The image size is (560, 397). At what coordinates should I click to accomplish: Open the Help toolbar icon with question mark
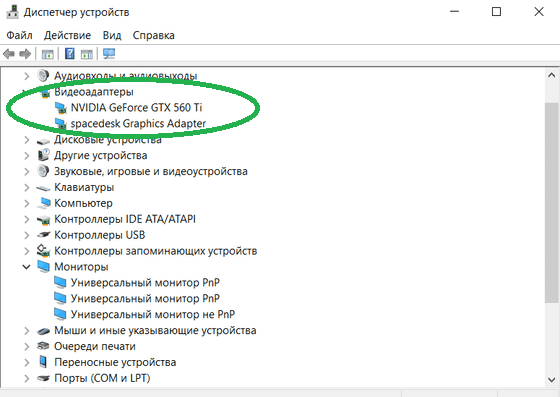[70, 54]
